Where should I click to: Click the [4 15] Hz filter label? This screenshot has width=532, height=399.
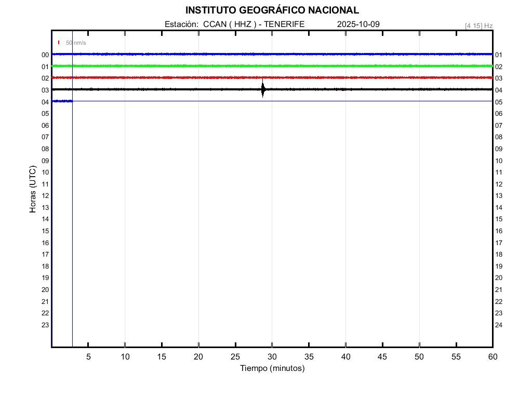(x=478, y=25)
